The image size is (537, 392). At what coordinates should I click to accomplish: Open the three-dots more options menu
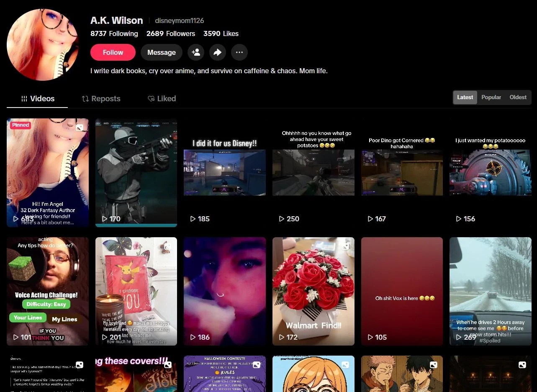tap(239, 52)
